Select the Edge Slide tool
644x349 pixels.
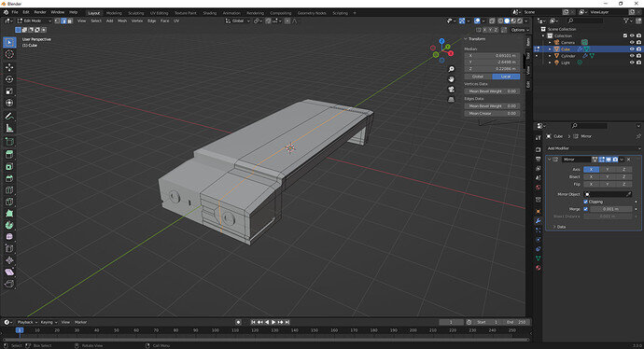9,248
